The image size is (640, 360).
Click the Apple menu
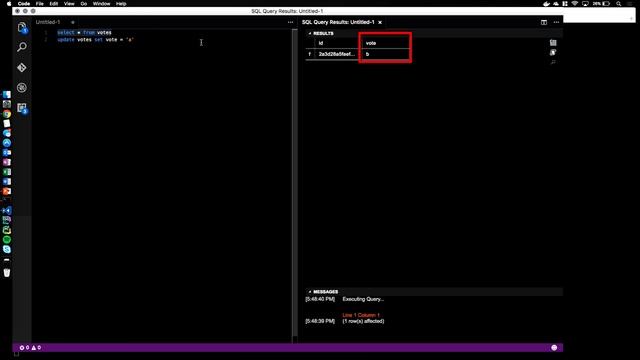click(x=9, y=4)
